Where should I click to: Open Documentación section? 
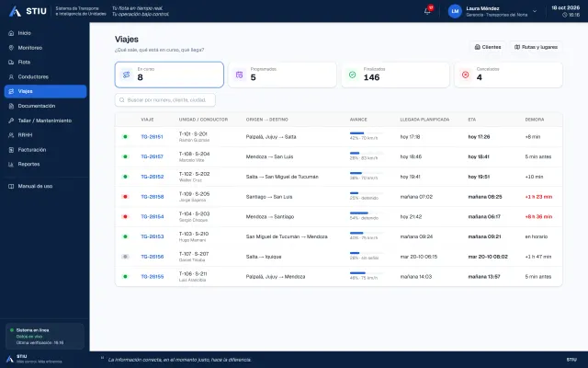45,106
